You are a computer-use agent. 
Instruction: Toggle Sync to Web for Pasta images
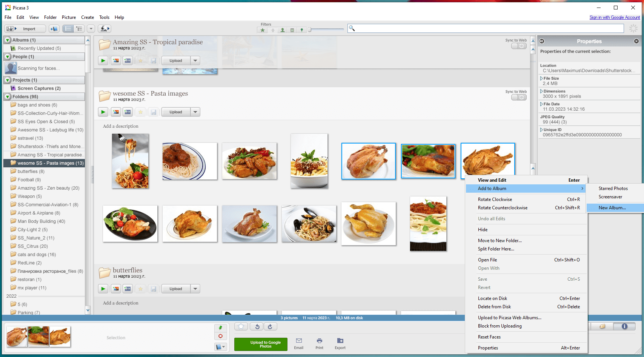(519, 97)
